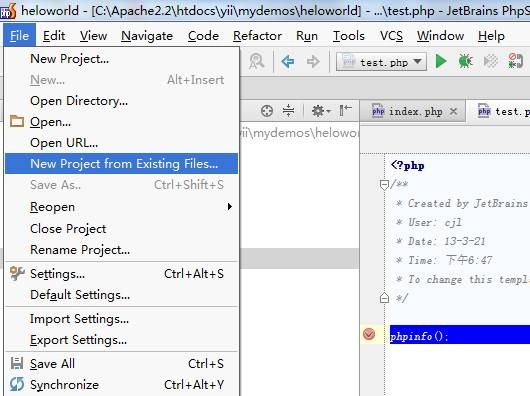This screenshot has width=530, height=396.
Task: Choose New Project from Existing Files...
Action: pyautogui.click(x=121, y=164)
